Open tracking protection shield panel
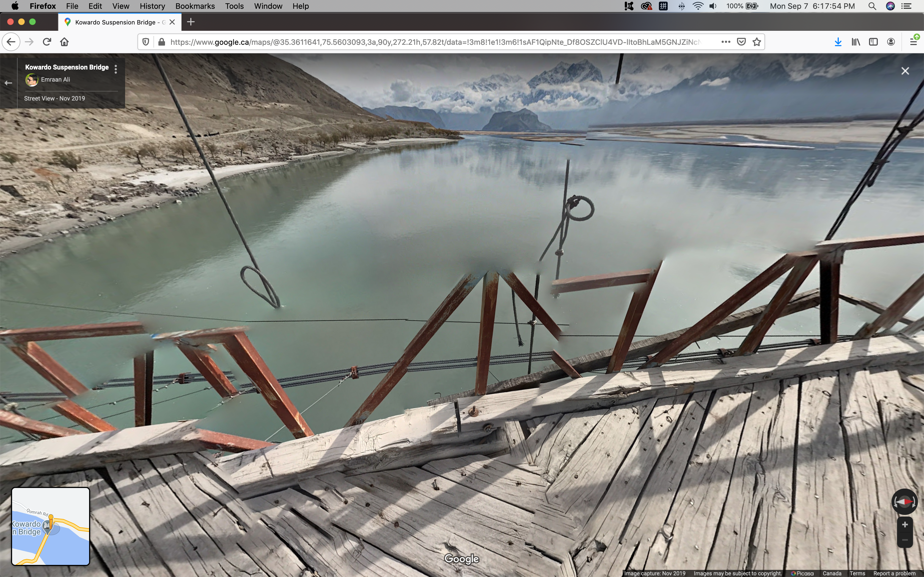Image resolution: width=924 pixels, height=577 pixels. [145, 42]
